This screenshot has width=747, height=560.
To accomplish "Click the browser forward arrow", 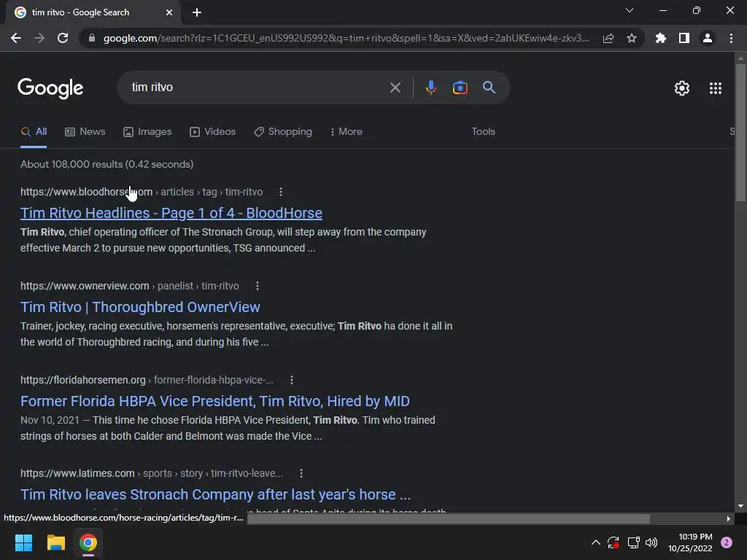I will tap(39, 38).
